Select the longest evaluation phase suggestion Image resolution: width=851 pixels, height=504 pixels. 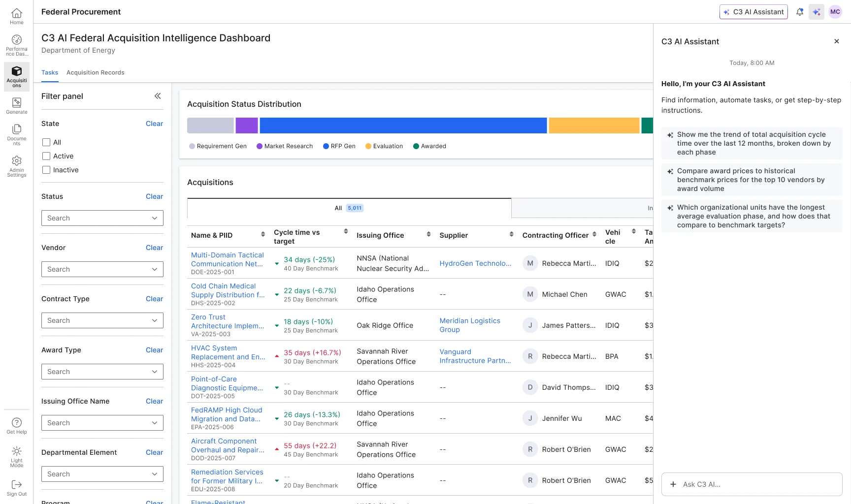click(752, 216)
